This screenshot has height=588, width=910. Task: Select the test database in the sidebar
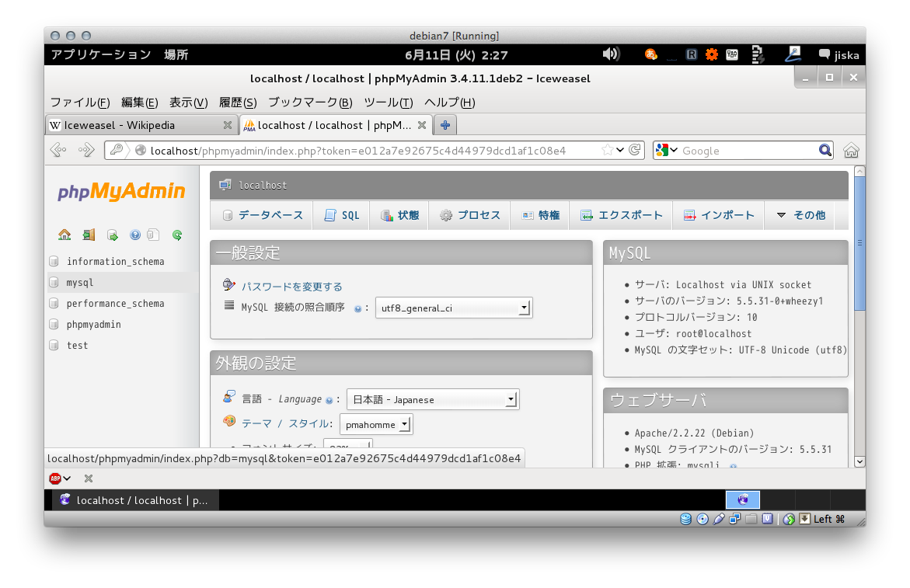tap(77, 345)
